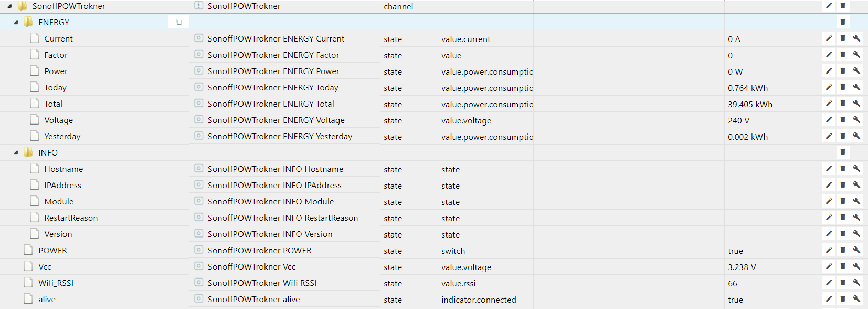
Task: Delete the ENERGY Yesterday state
Action: pyautogui.click(x=843, y=136)
